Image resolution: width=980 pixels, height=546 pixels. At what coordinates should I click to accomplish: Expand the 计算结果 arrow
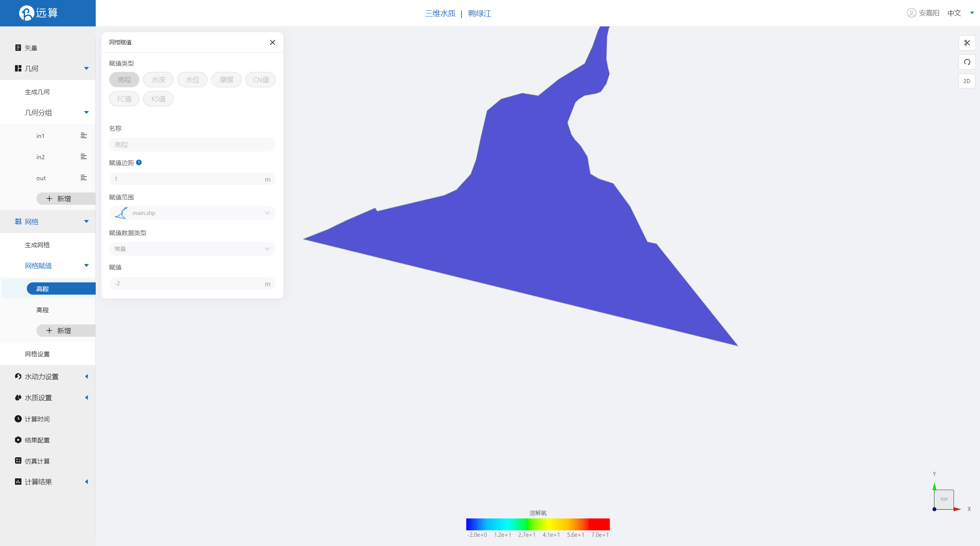click(x=87, y=482)
